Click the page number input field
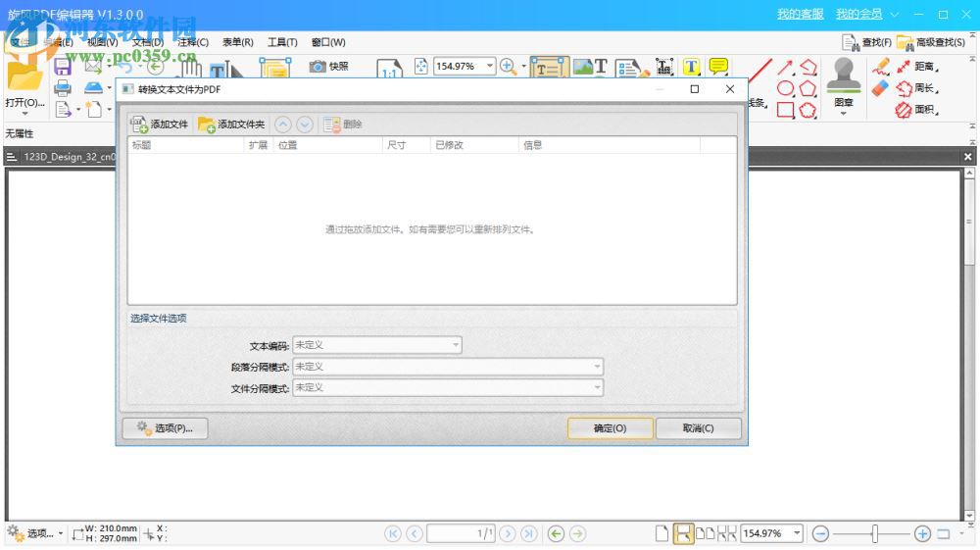The width and height of the screenshot is (980, 550). coord(462,533)
